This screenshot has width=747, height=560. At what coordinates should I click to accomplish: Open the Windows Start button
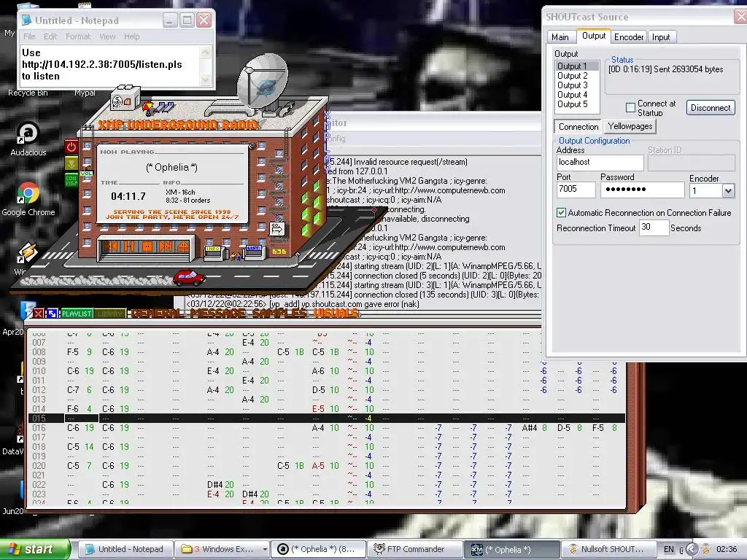click(35, 549)
